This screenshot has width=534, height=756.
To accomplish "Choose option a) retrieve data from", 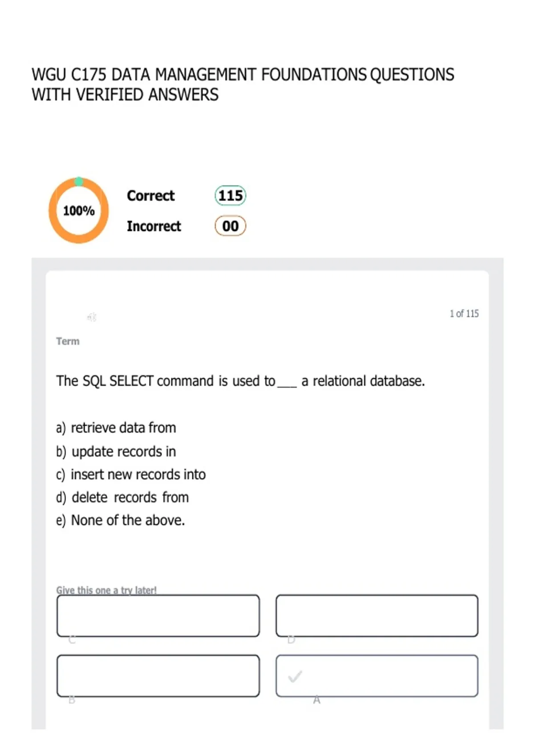I will click(x=116, y=428).
